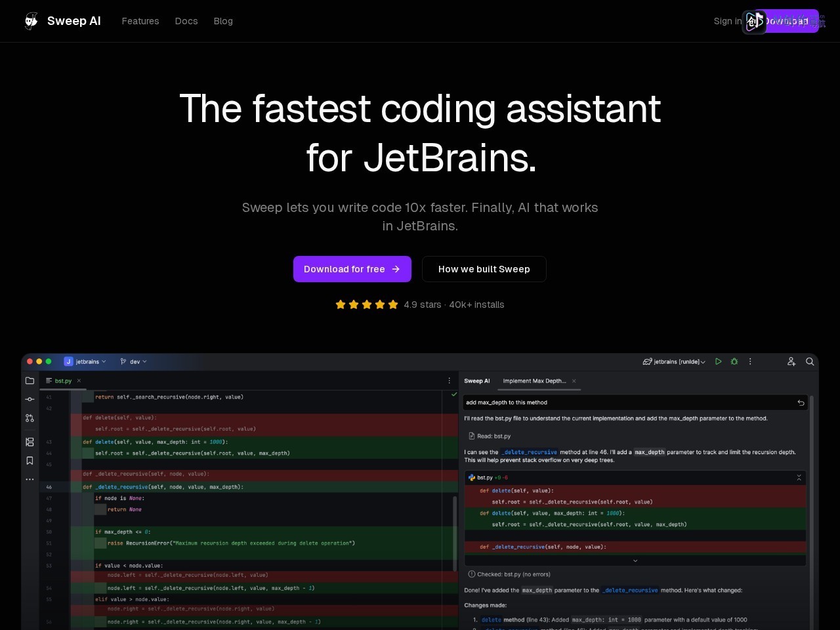Click the Checked: bst.py (no errors) status
The width and height of the screenshot is (840, 630).
click(x=509, y=574)
